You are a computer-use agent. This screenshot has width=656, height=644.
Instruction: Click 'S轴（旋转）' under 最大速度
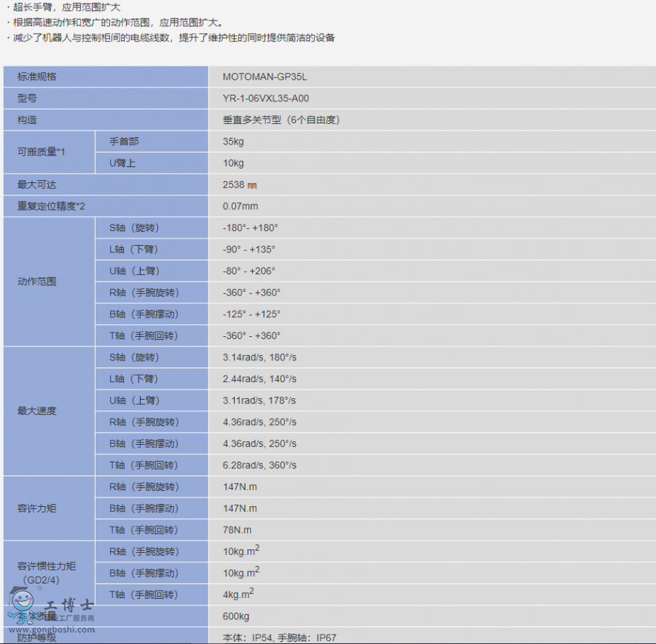coord(134,357)
